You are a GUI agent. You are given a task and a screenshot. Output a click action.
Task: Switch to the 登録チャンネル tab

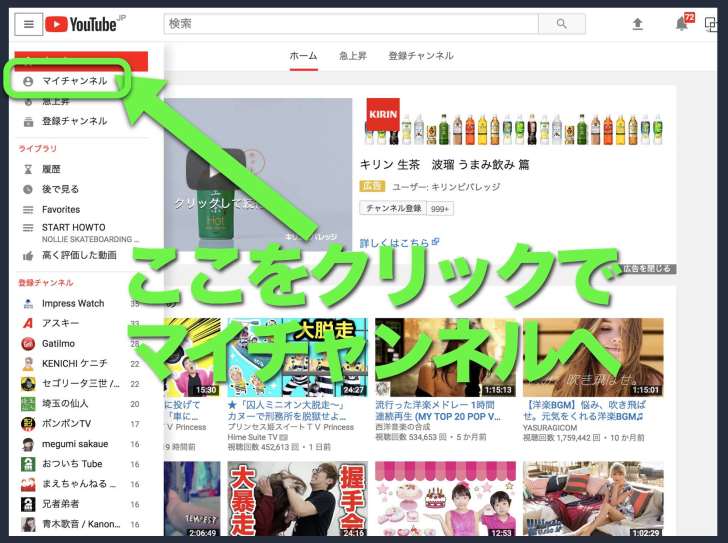(x=421, y=56)
